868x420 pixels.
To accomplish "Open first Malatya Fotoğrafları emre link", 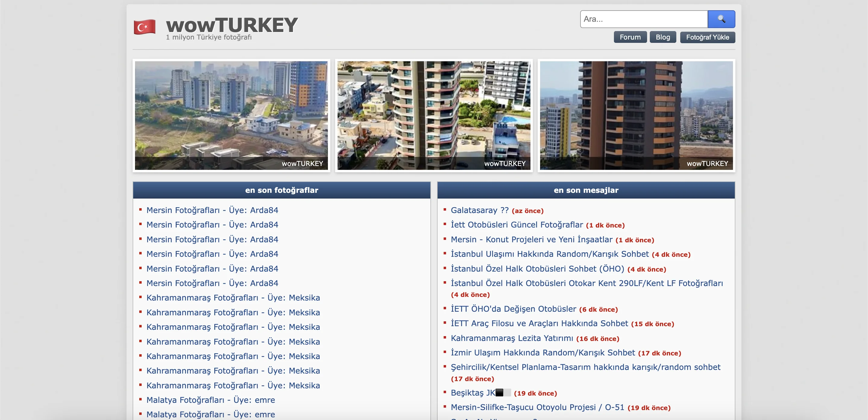I will click(x=210, y=400).
